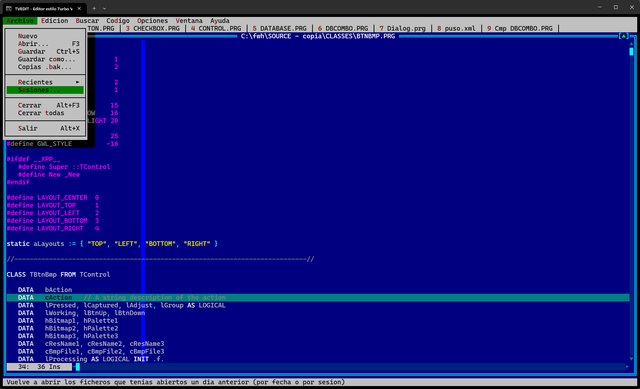Open the Ayuda menu

coord(220,20)
